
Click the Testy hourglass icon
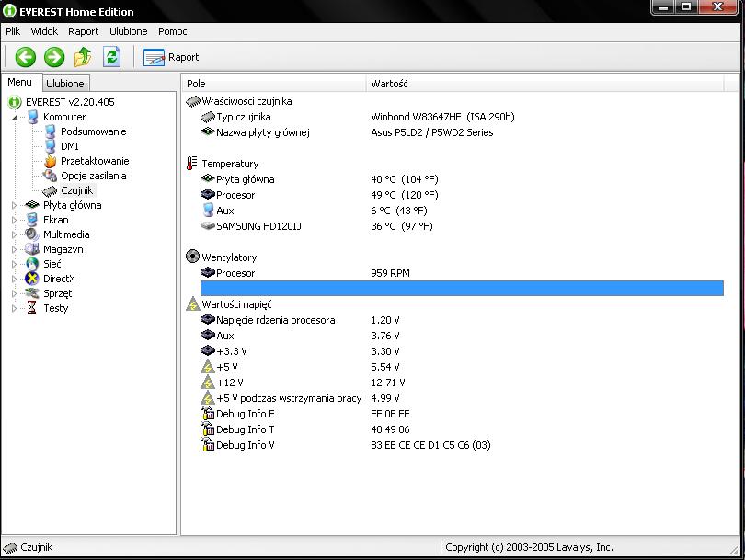point(32,308)
